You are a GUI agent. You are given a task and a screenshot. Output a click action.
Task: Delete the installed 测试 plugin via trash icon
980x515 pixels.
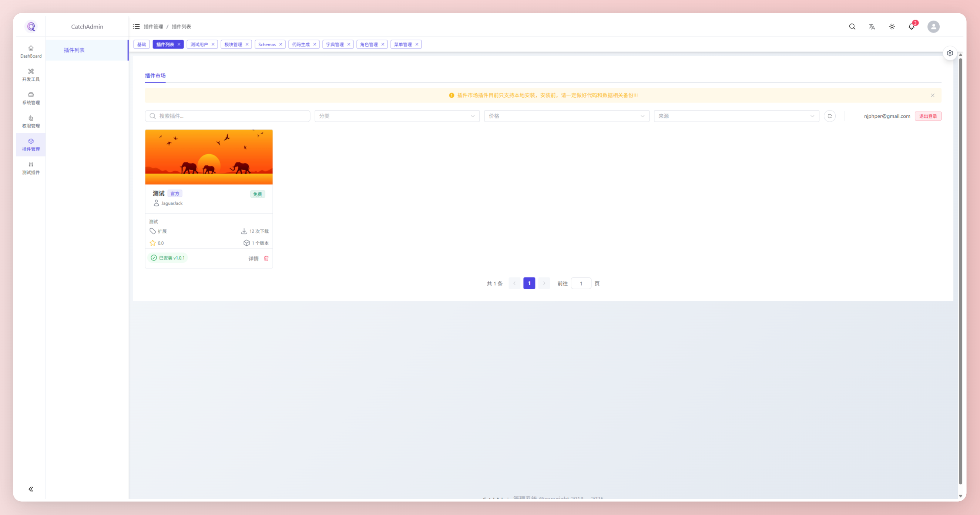[x=266, y=259]
